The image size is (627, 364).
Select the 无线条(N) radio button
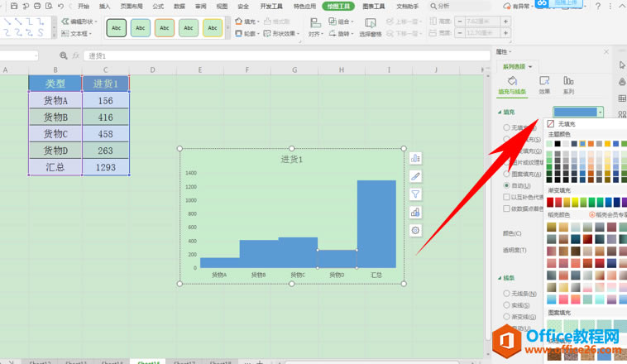pos(506,294)
